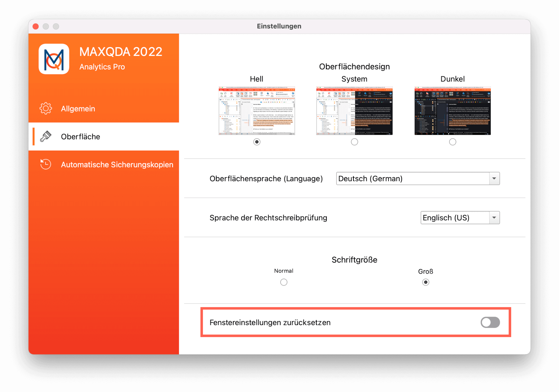
Task: Click the Groß font size label
Action: tap(425, 271)
